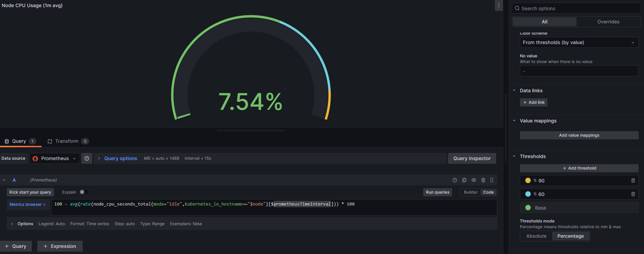The image size is (644, 254).
Task: Open the Color scheme dropdown
Action: (579, 42)
